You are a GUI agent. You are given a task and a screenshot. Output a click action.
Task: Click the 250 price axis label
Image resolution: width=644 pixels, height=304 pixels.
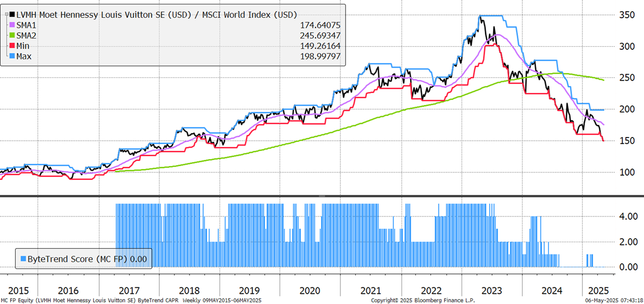[x=626, y=78]
